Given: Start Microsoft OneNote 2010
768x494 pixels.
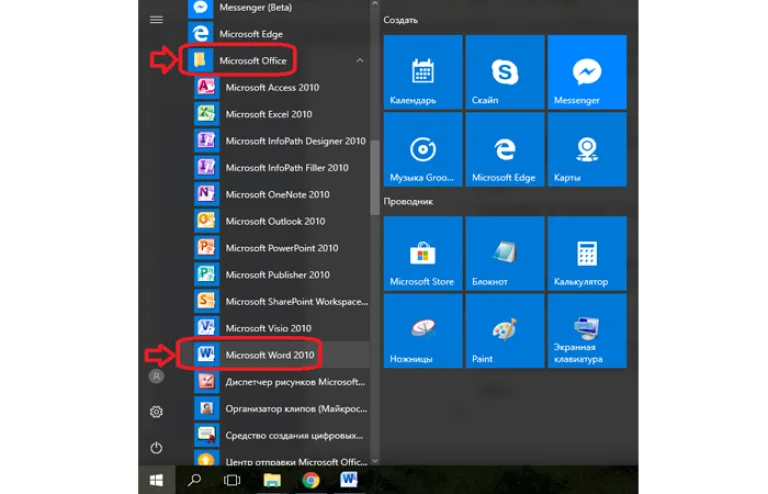Looking at the screenshot, I should (282, 194).
